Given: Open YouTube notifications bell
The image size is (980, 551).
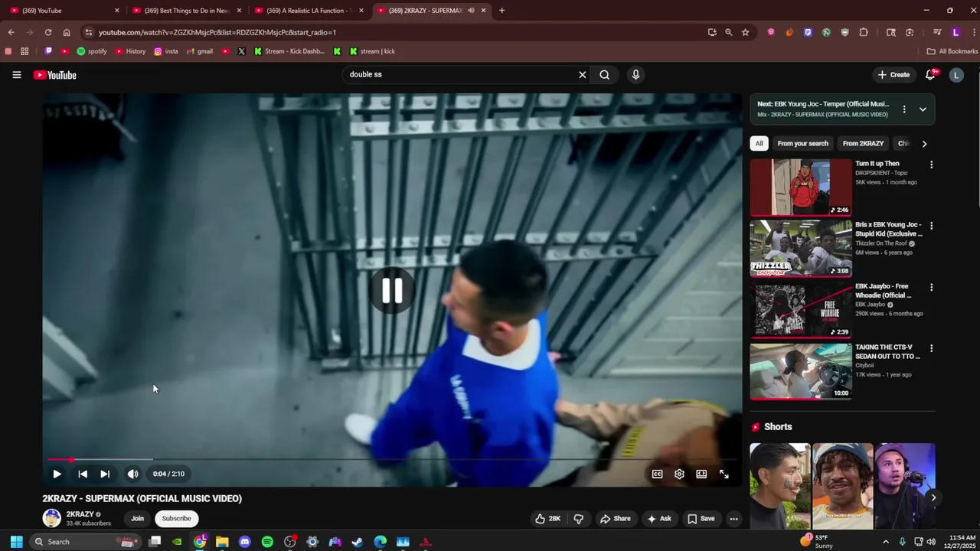Looking at the screenshot, I should (931, 75).
